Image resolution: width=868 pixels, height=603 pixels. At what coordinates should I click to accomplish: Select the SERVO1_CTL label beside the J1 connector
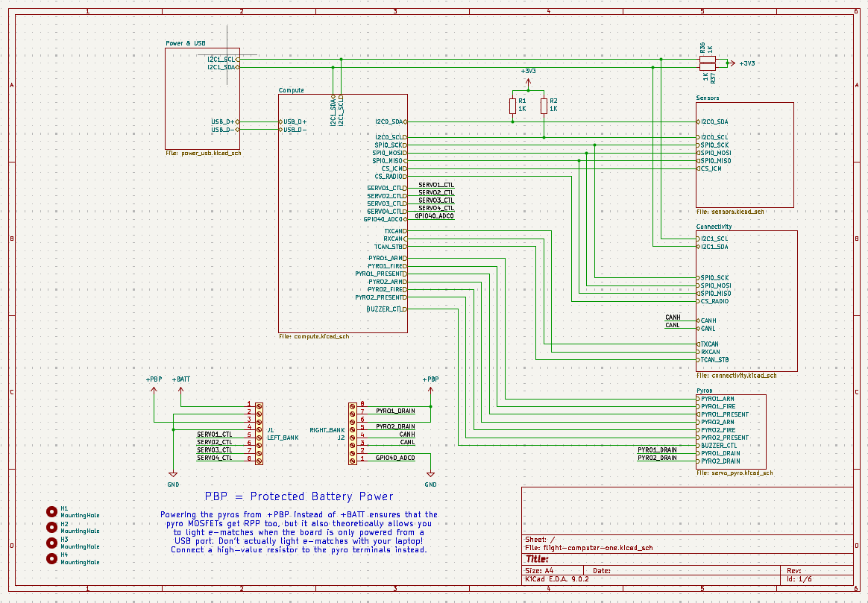click(x=215, y=434)
